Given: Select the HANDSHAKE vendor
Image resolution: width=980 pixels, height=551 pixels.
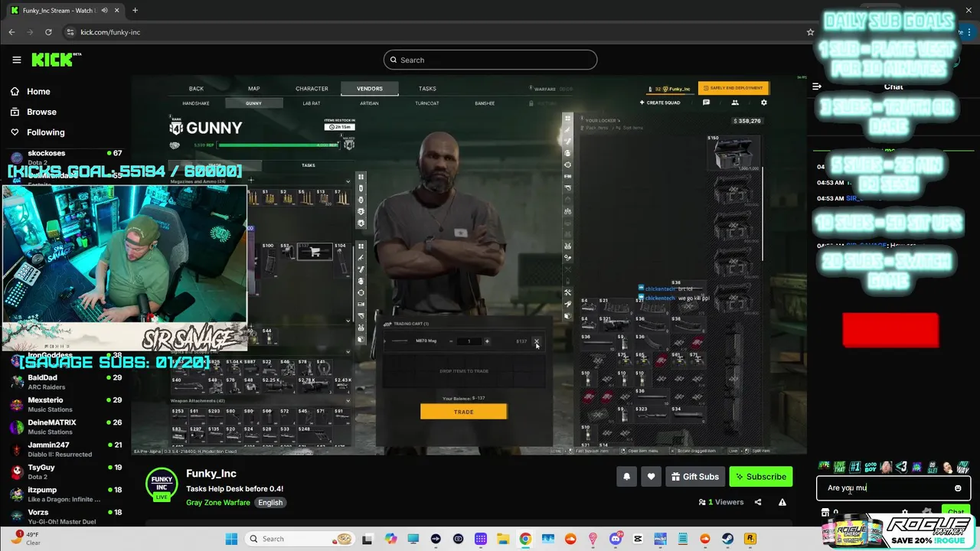Looking at the screenshot, I should coord(196,103).
